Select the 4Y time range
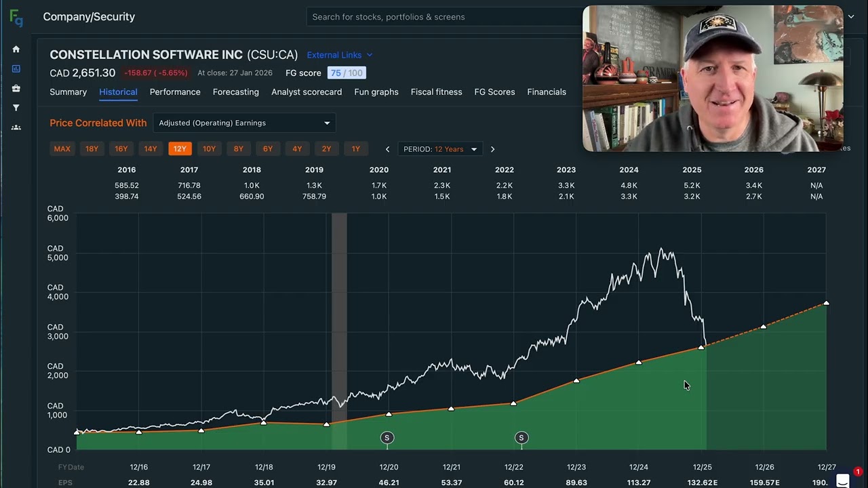 [x=297, y=149]
